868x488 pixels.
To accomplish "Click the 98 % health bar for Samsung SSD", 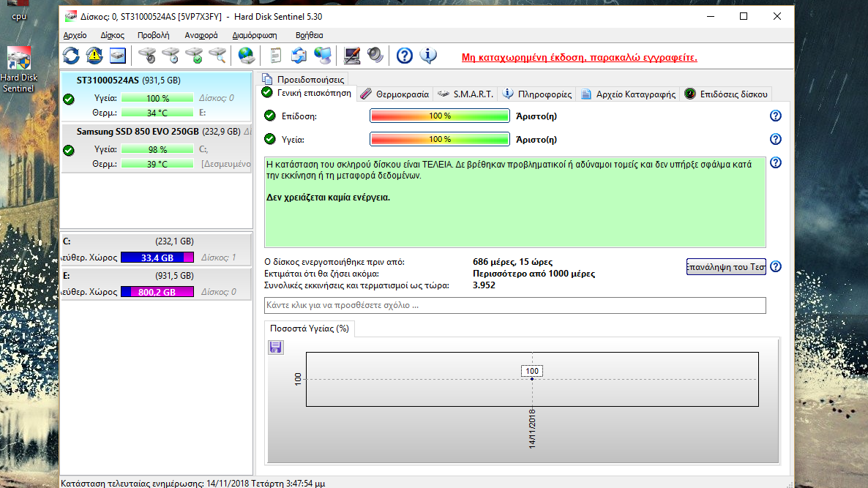I will 157,149.
